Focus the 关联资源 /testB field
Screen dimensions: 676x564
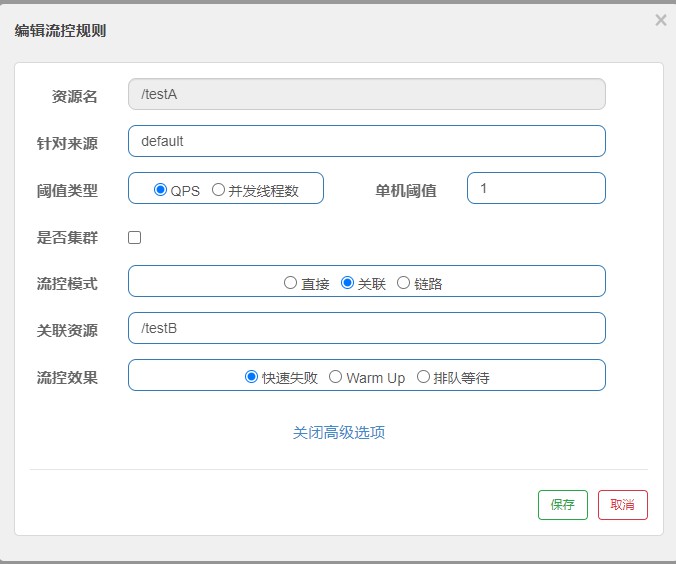coord(367,328)
